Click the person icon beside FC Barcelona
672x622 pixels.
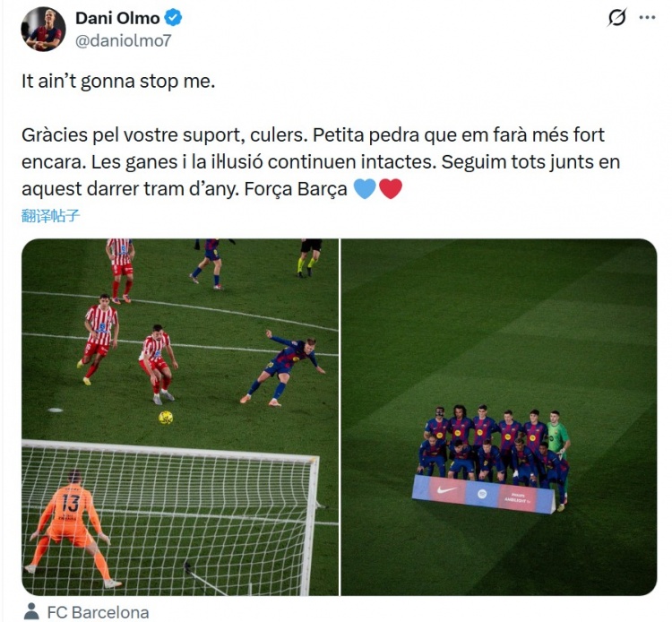coord(30,611)
